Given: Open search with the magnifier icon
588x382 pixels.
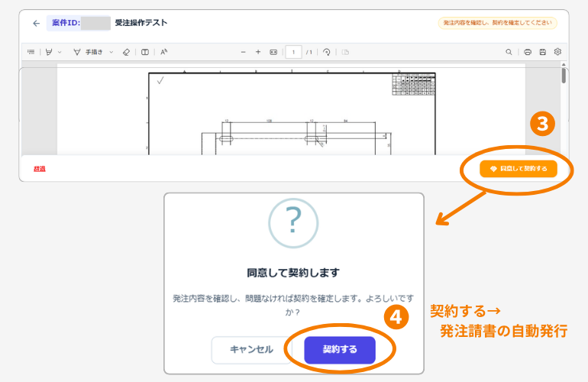Looking at the screenshot, I should tap(509, 52).
